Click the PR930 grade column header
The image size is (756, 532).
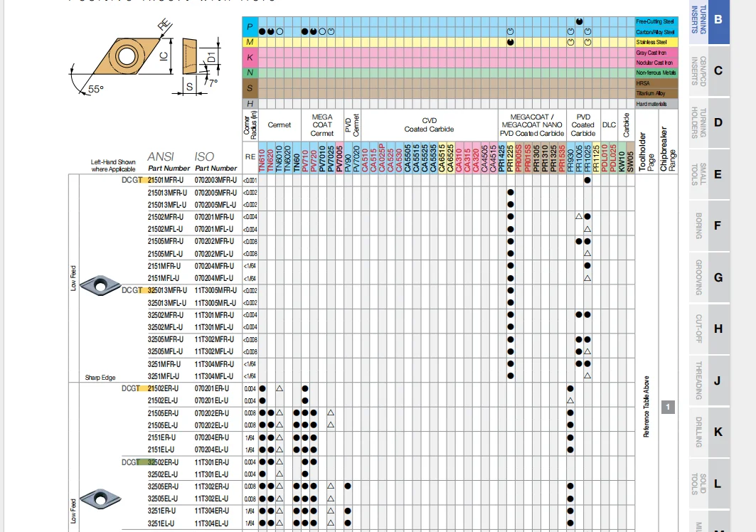point(570,157)
